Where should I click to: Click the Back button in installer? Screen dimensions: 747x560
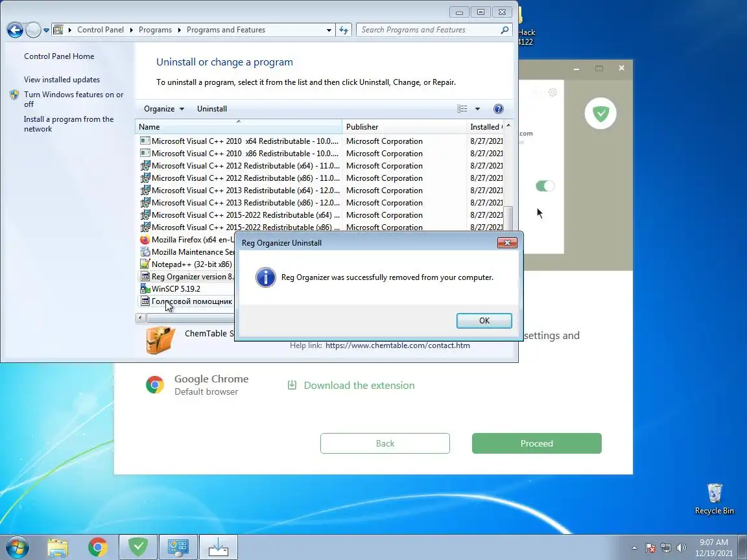[385, 443]
